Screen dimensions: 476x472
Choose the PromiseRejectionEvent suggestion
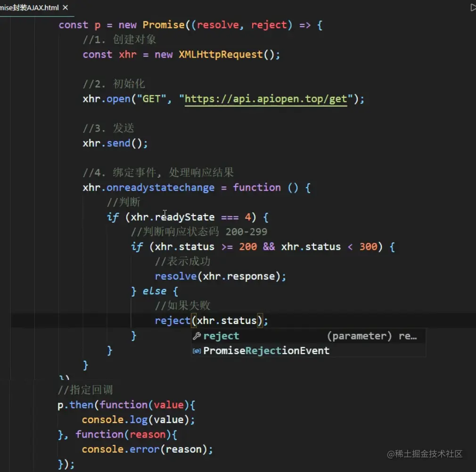(x=308, y=350)
